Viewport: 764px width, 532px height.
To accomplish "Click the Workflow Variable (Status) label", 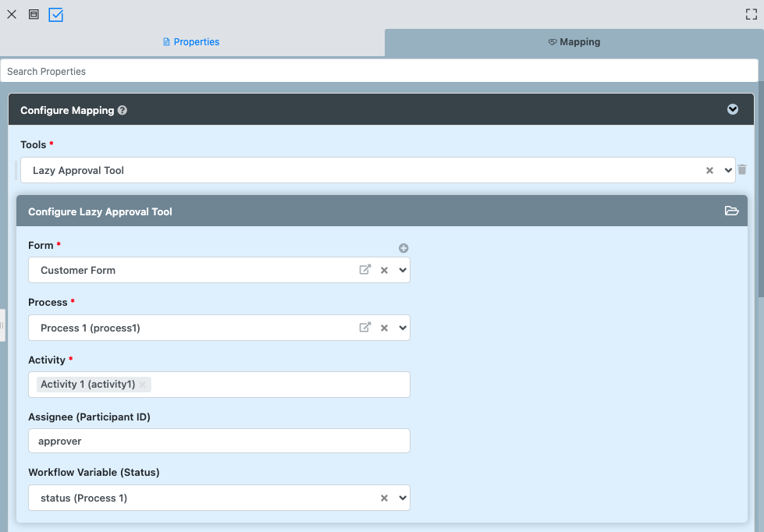I will coord(94,472).
